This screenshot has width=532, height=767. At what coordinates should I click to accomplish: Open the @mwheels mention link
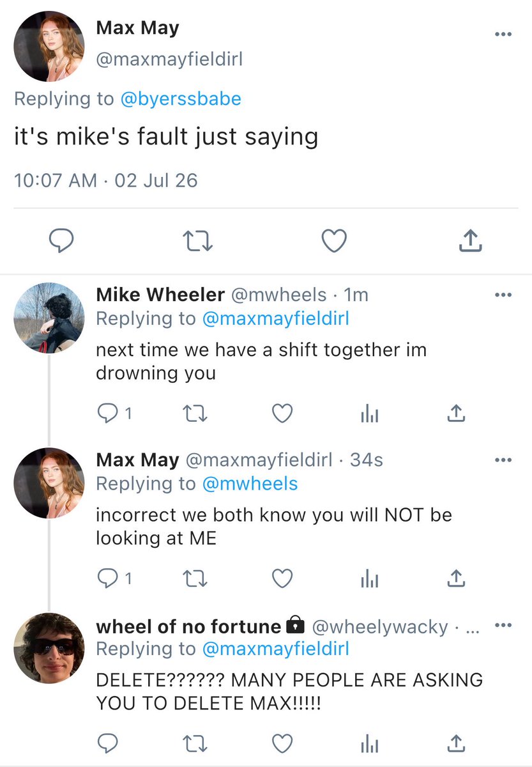point(250,484)
